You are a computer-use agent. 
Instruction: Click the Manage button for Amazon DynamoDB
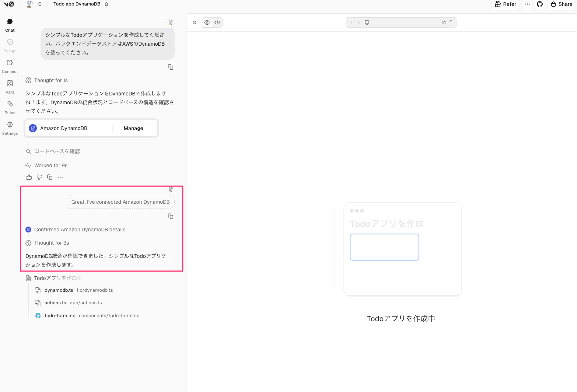point(133,128)
